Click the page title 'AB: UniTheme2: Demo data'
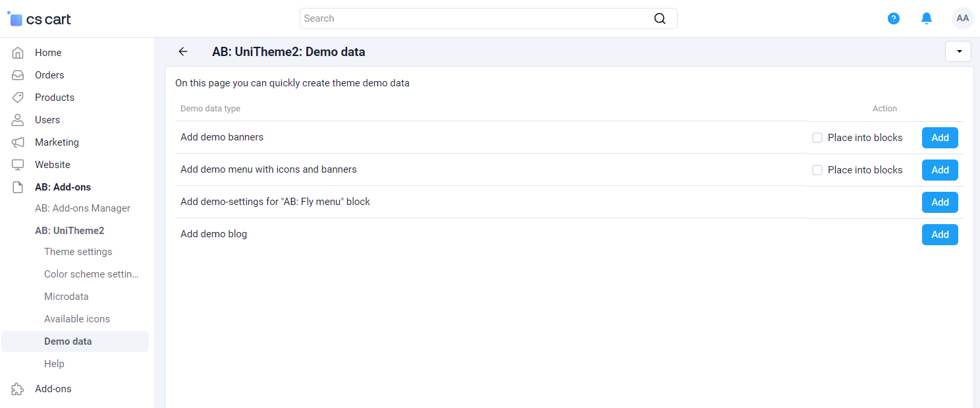The width and height of the screenshot is (980, 408). (288, 51)
